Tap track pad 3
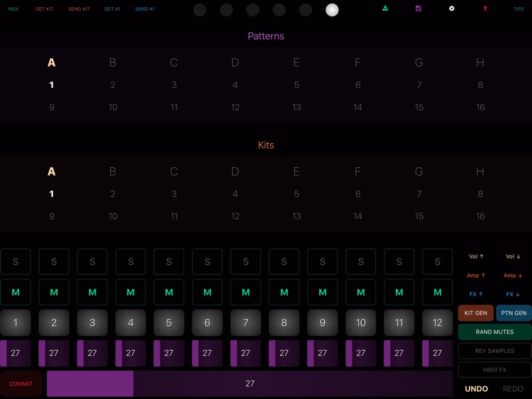532x399 pixels. click(92, 322)
